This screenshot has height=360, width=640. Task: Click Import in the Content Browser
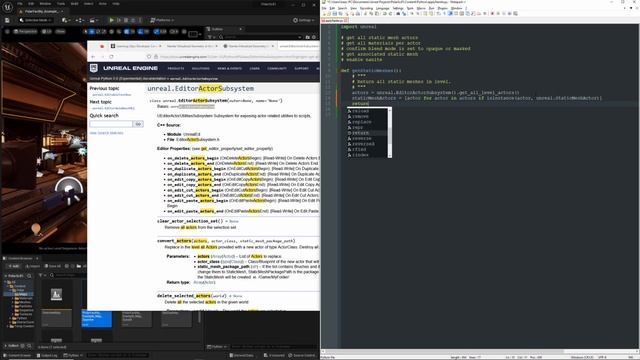32,266
